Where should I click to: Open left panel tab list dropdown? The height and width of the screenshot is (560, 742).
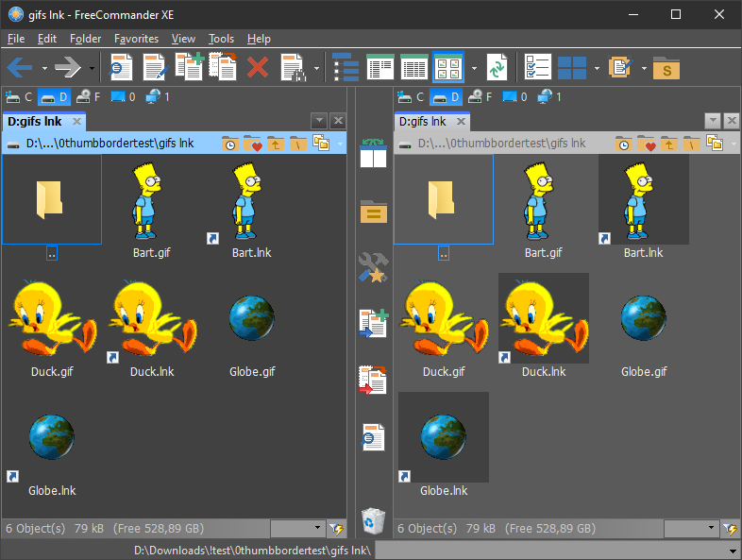click(x=319, y=121)
